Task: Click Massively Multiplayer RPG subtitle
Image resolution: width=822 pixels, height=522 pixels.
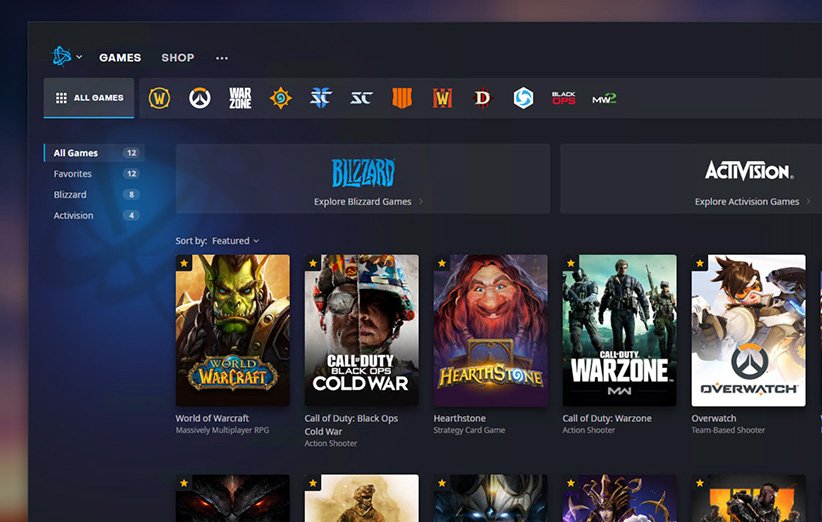Action: (x=222, y=430)
